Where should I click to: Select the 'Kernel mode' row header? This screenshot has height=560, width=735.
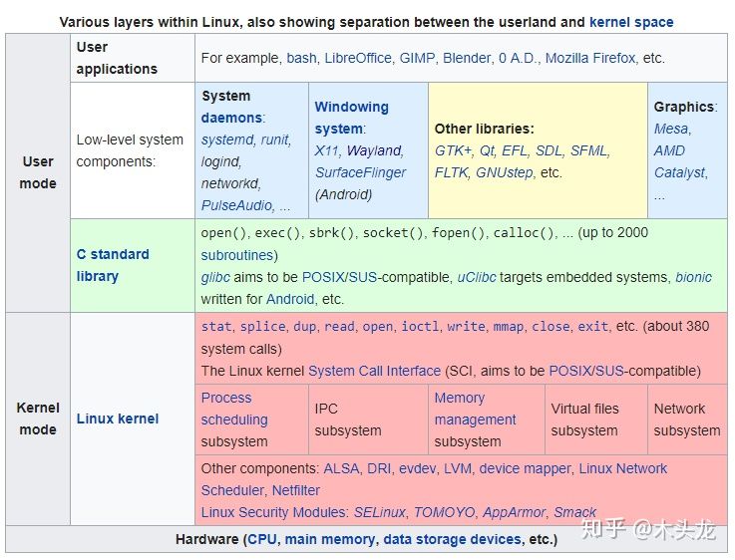[x=38, y=419]
